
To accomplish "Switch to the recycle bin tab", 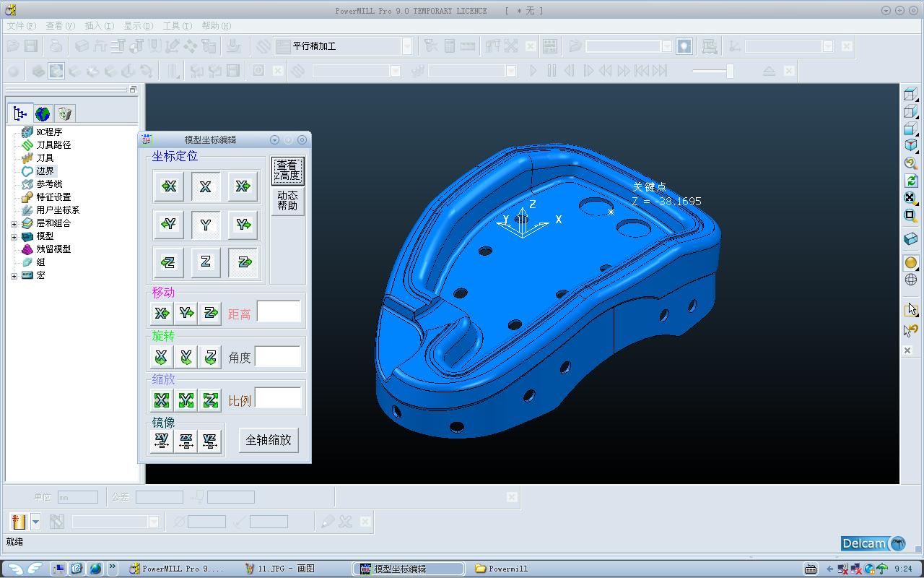I will 65,113.
